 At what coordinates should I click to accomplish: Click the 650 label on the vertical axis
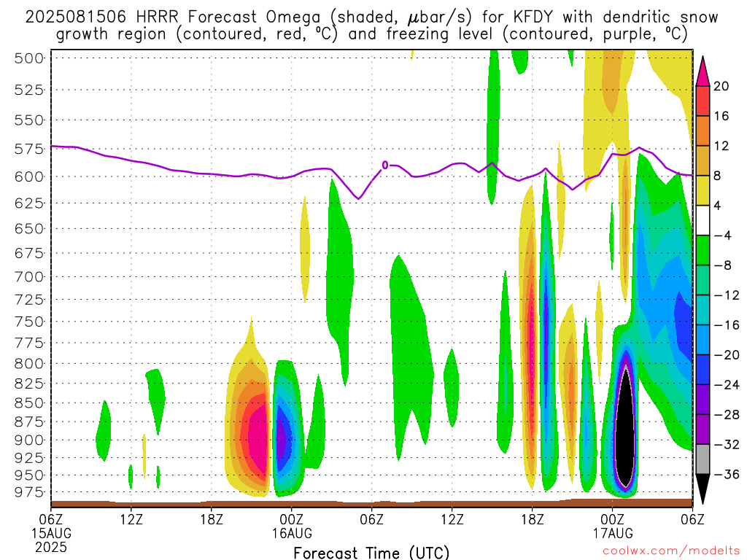click(x=29, y=228)
